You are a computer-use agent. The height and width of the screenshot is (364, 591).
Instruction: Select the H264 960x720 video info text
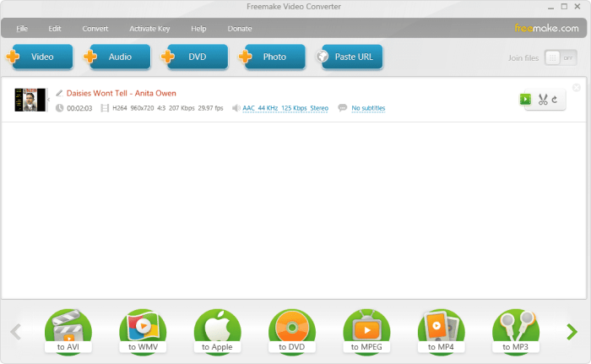pos(168,108)
